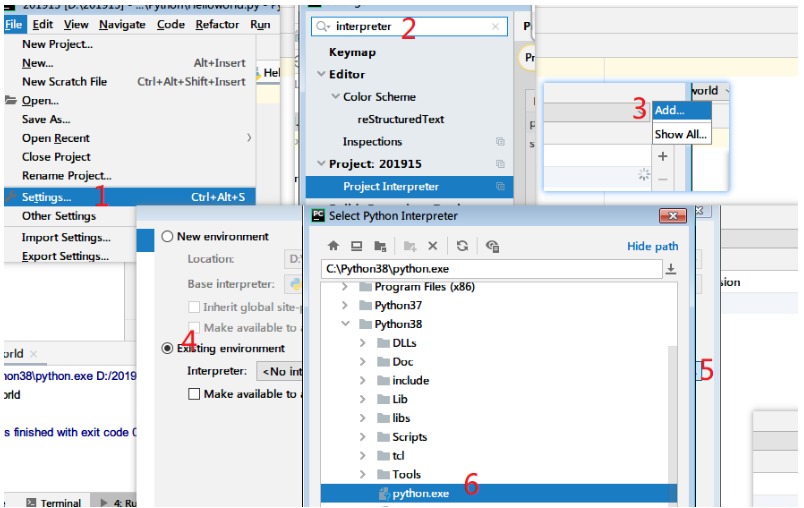The image size is (804, 508).
Task: Expand the Program Files (x86) folder
Action: click(x=345, y=287)
